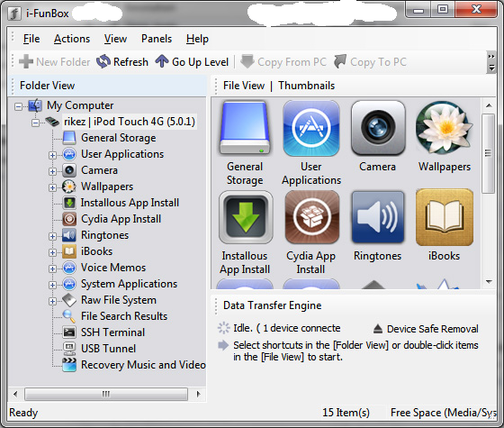
Task: Switch to the Thumbnails view tab
Action: 306,86
